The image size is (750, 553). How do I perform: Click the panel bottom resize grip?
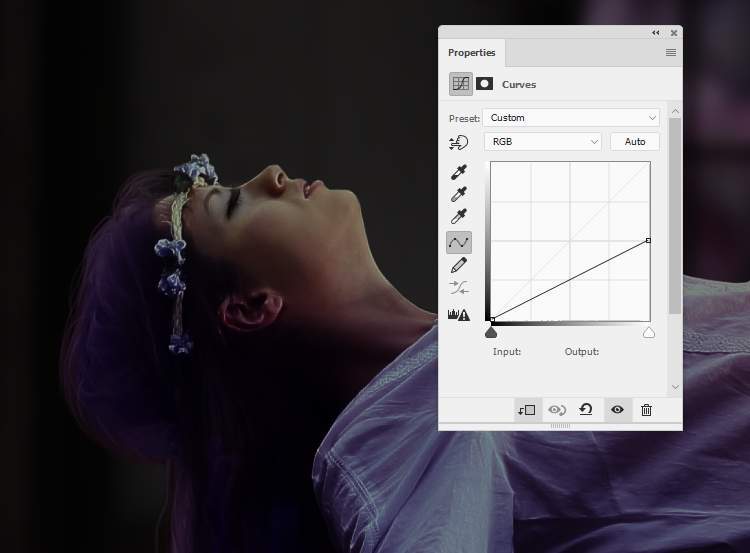point(560,426)
